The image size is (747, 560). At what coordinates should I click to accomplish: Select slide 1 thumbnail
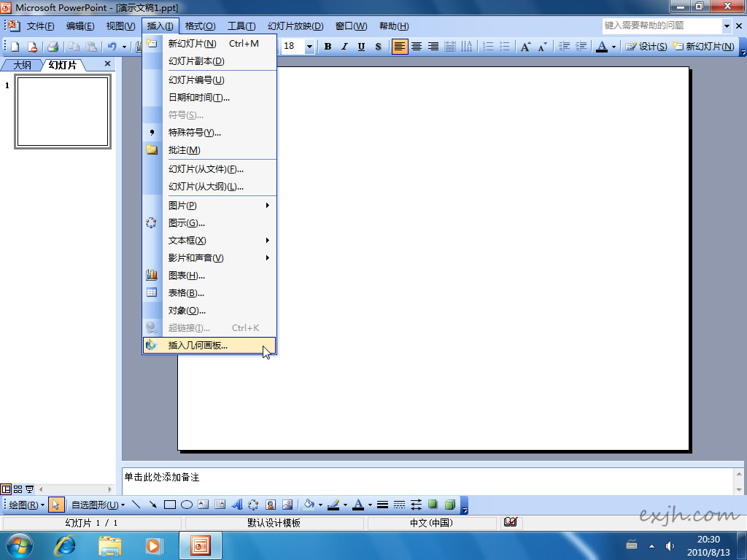pos(63,112)
